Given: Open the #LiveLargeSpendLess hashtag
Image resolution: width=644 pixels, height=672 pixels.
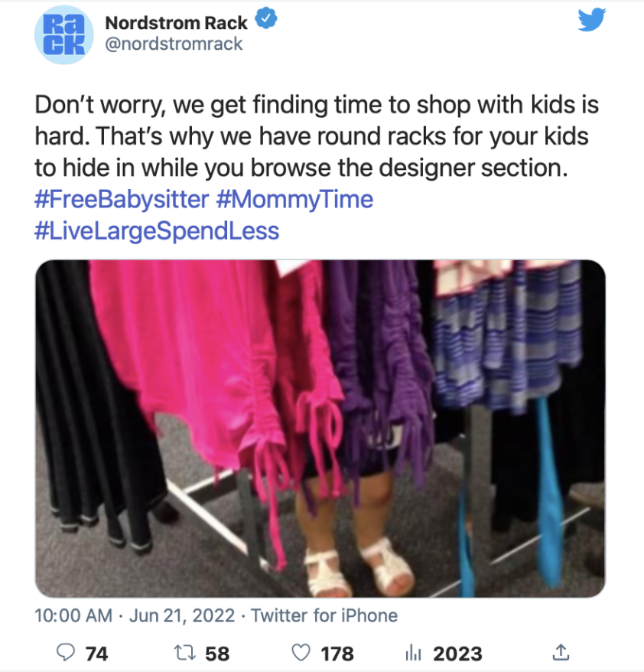Looking at the screenshot, I should pos(157,231).
